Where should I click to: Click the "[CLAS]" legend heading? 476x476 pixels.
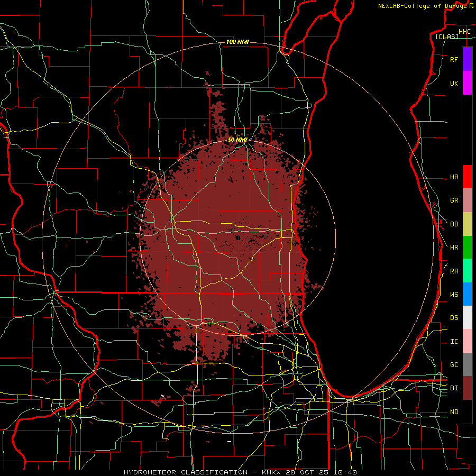click(447, 36)
